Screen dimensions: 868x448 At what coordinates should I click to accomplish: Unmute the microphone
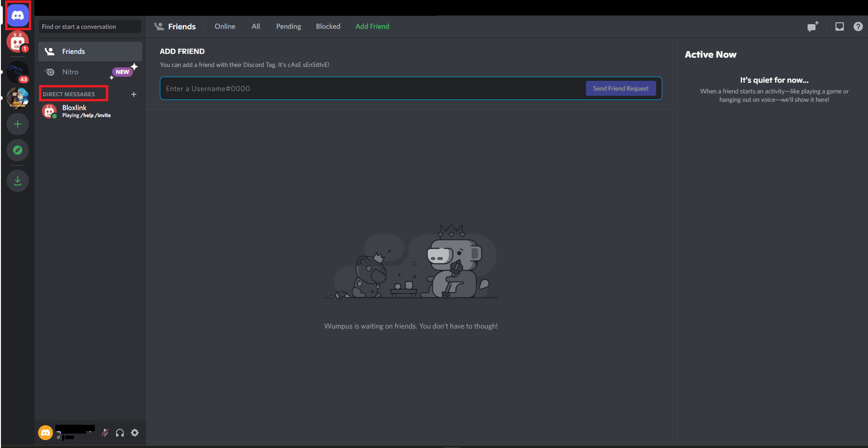point(105,433)
